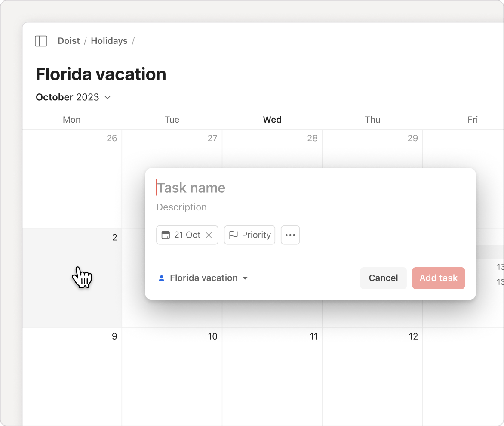The height and width of the screenshot is (426, 504).
Task: Cancel the new task dialog
Action: (383, 278)
